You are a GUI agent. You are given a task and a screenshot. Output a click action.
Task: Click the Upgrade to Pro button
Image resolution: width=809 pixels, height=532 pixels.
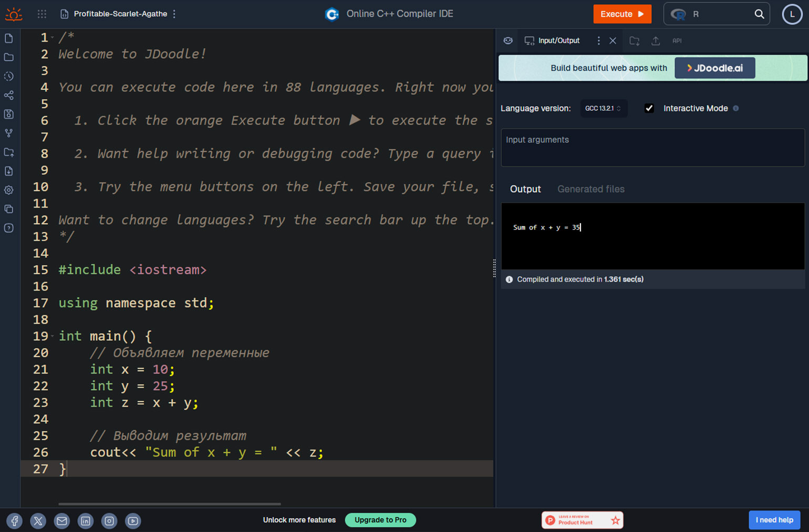[380, 520]
